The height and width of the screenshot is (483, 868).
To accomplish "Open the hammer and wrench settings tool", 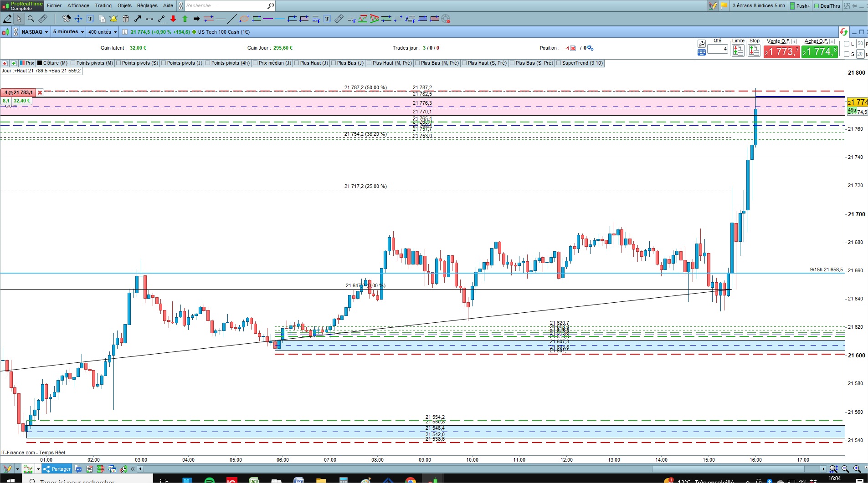I will tap(67, 19).
